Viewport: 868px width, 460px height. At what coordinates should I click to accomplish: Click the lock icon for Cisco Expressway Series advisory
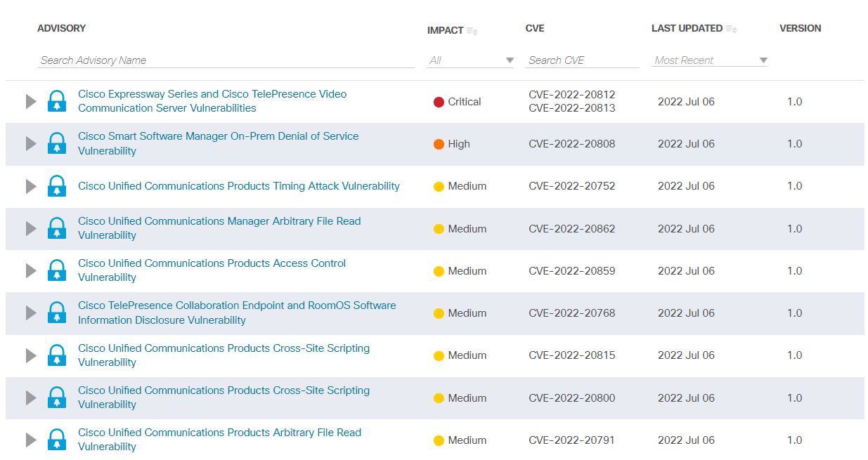click(57, 101)
